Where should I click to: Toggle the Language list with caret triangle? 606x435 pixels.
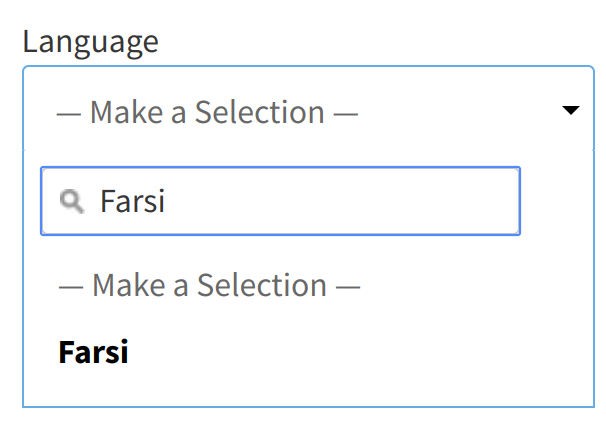coord(571,111)
